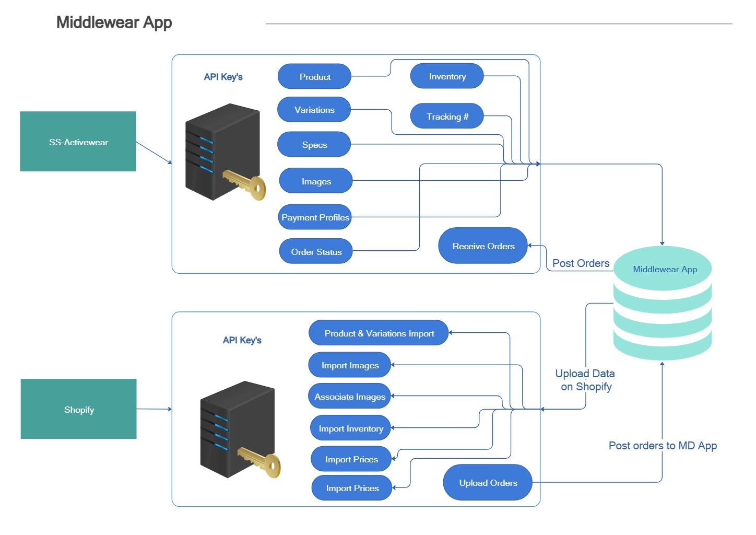Click the "API Key's" label above the upper server
756x535 pixels.
pyautogui.click(x=223, y=77)
